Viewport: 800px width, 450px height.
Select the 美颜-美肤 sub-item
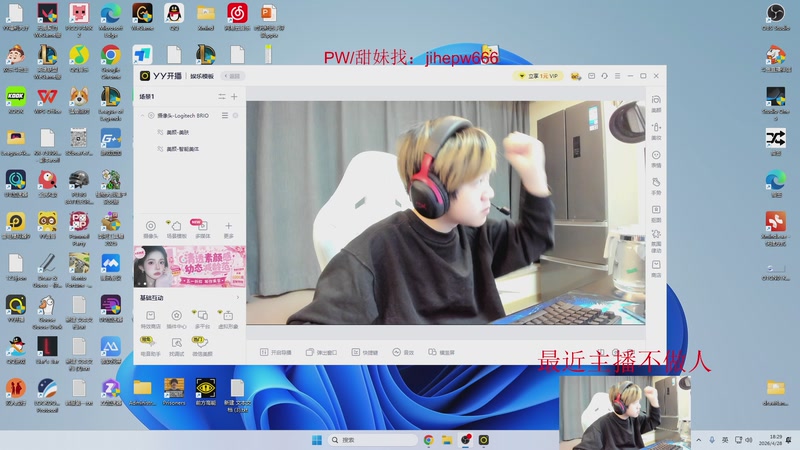(x=178, y=132)
